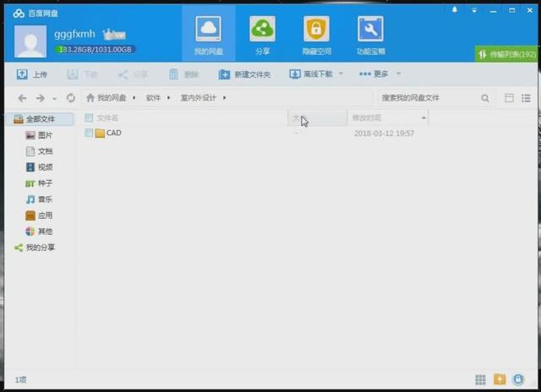
Task: Click 室内外设计 in breadcrumb
Action: [199, 98]
